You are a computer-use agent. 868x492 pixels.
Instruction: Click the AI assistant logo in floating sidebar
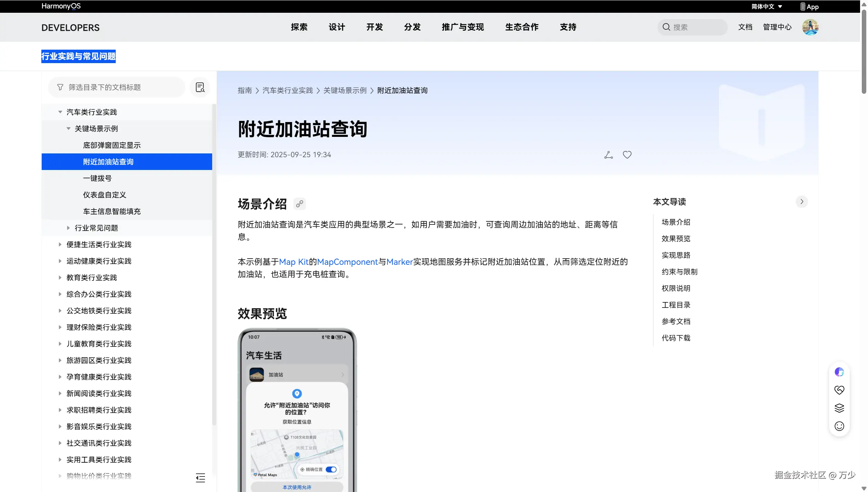pyautogui.click(x=839, y=372)
